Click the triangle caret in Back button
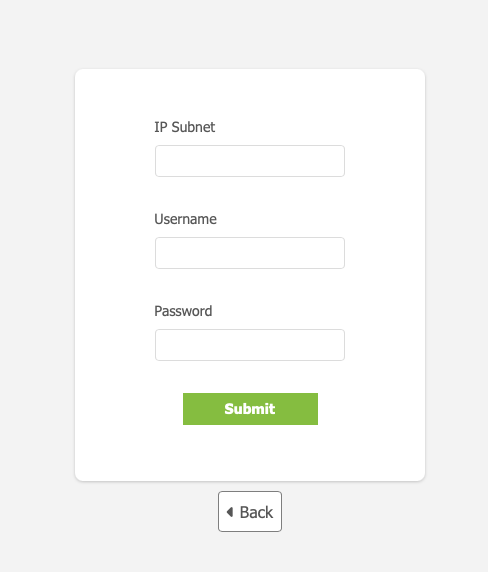Image resolution: width=488 pixels, height=572 pixels. click(x=230, y=512)
